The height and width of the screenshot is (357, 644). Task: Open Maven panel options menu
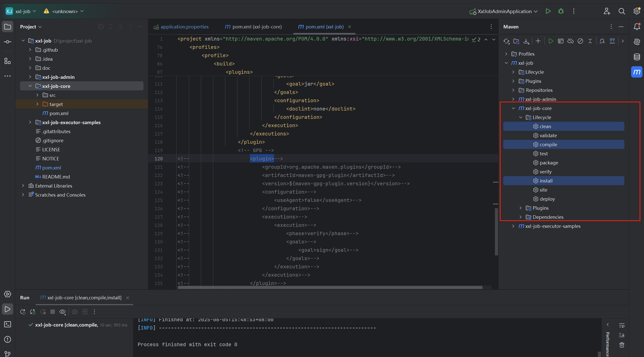click(x=611, y=27)
